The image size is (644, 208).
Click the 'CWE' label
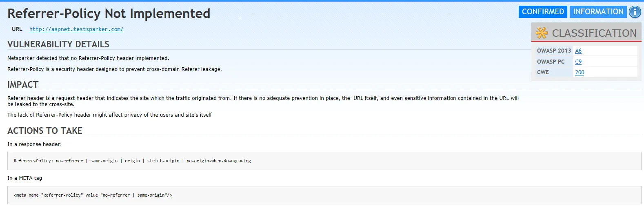[543, 72]
